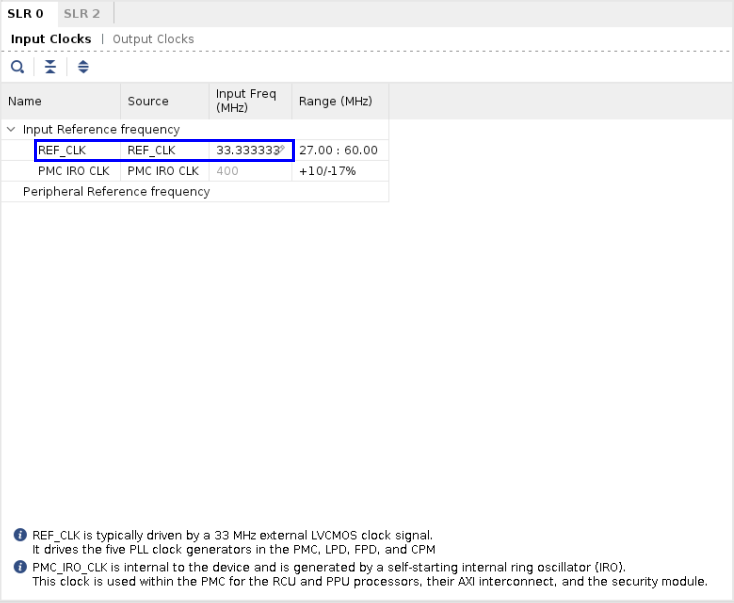Select the SLR 0 tab
Viewport: 734px width, 603px height.
tap(25, 13)
